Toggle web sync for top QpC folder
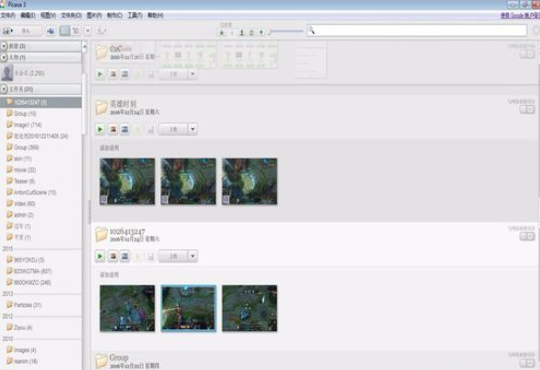The width and height of the screenshot is (540, 370). point(527,54)
